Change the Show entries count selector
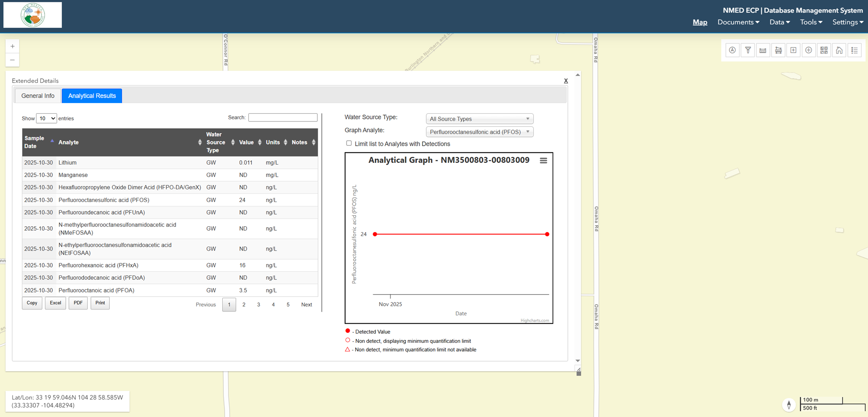868x417 pixels. pyautogui.click(x=46, y=118)
